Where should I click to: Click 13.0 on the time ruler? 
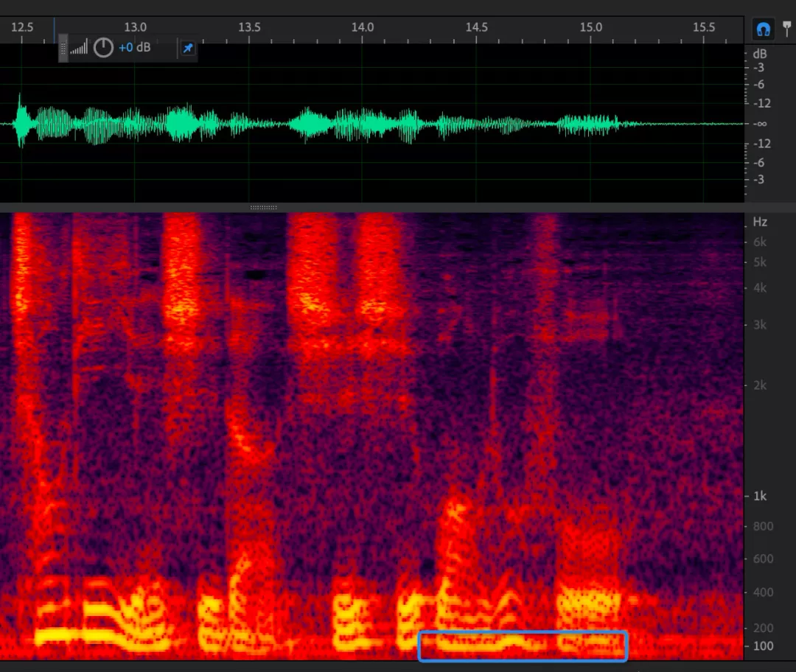coord(135,27)
